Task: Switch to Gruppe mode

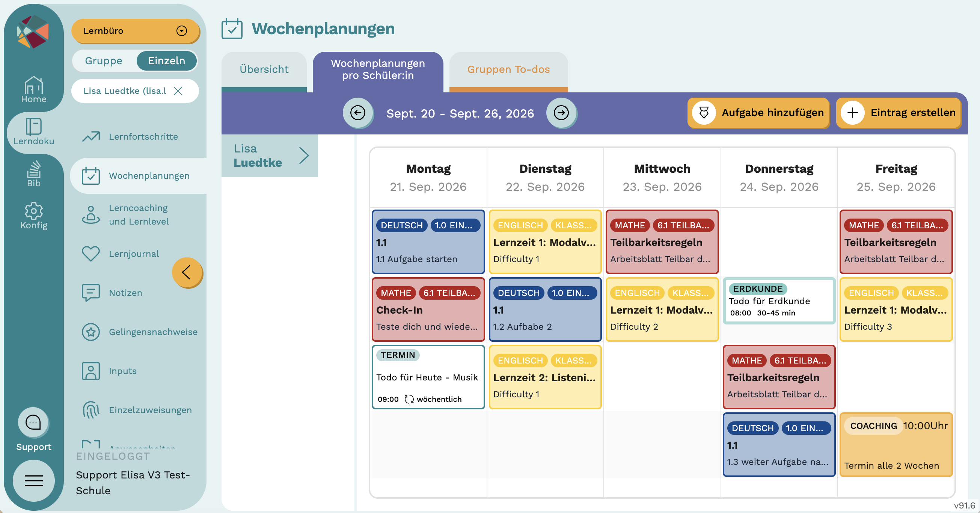Action: pyautogui.click(x=104, y=61)
